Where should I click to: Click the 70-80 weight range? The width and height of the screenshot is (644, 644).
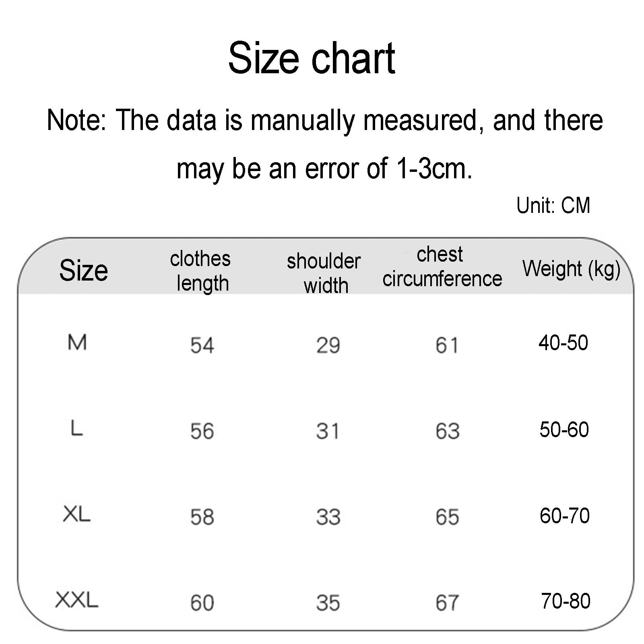(x=566, y=601)
